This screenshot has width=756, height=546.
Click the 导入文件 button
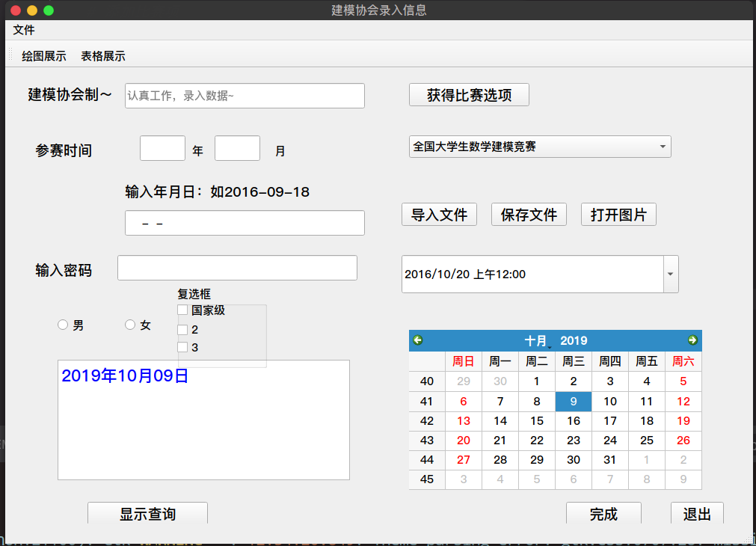pos(439,215)
